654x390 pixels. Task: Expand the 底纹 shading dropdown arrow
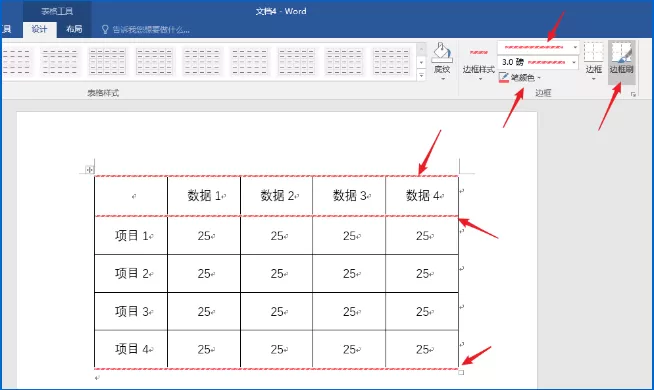coord(443,79)
